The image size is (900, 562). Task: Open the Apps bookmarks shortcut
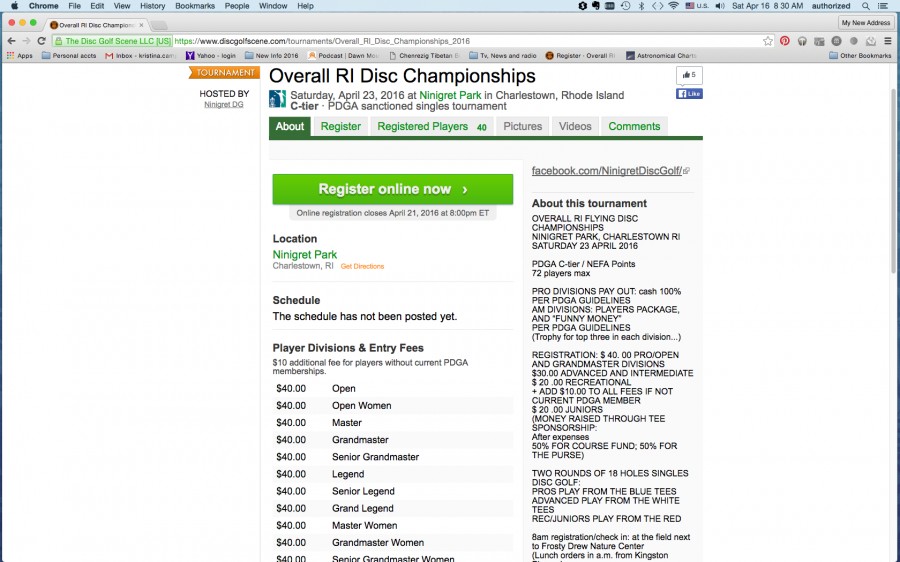click(x=19, y=56)
